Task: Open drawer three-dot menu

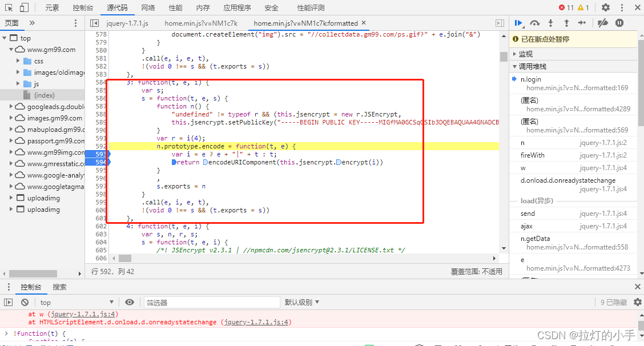Action: (9, 287)
